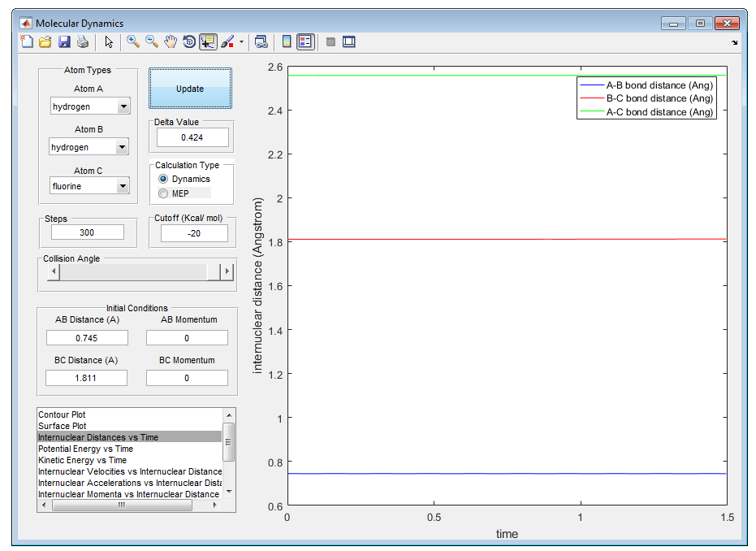Select Potential Energy vs Time plot

pos(85,449)
